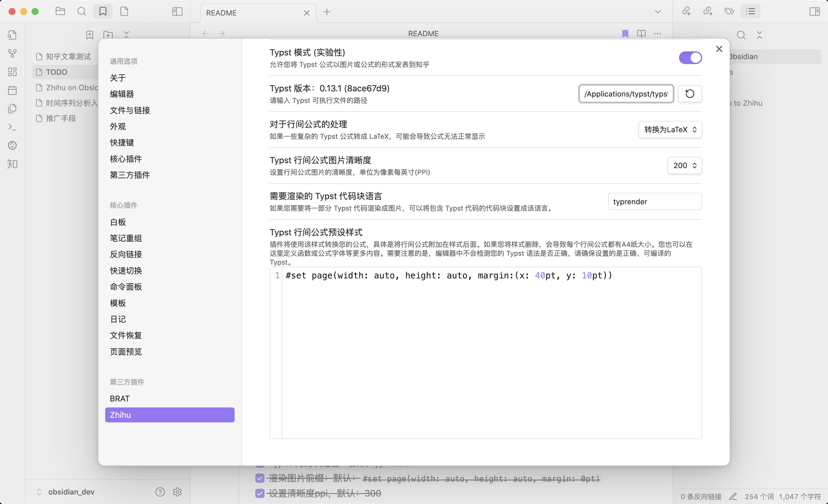828x504 pixels.
Task: Uncheck the ppi clarity setting checkbox
Action: click(x=260, y=493)
